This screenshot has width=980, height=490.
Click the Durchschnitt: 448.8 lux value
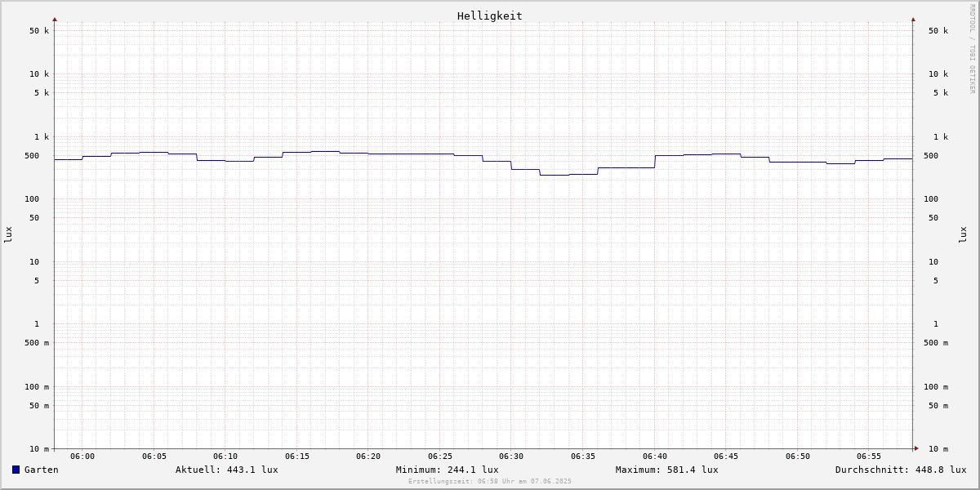click(901, 470)
